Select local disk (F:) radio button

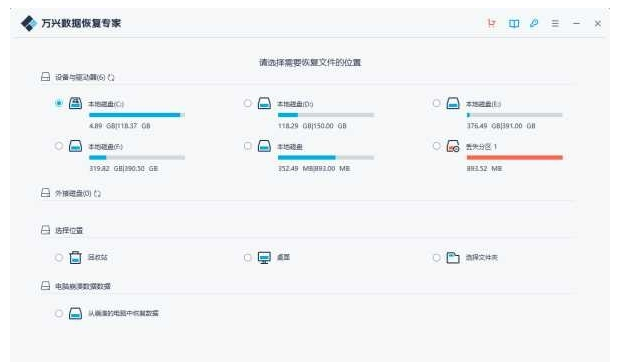click(59, 146)
